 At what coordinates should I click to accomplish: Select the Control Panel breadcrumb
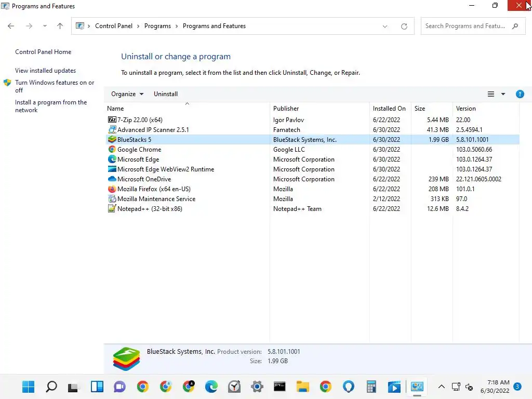tap(114, 26)
